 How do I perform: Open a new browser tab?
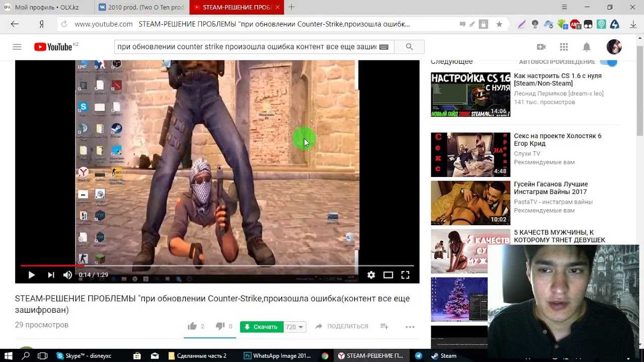(x=291, y=7)
